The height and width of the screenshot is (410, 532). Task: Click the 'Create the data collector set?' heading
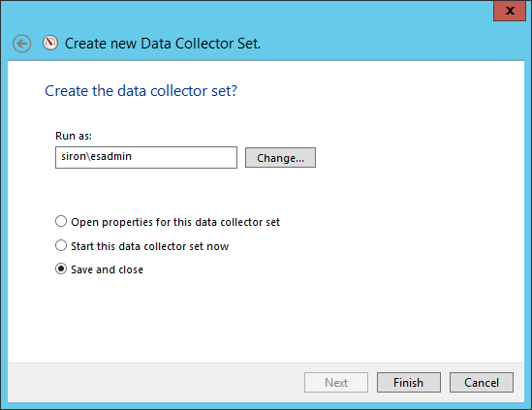click(141, 91)
